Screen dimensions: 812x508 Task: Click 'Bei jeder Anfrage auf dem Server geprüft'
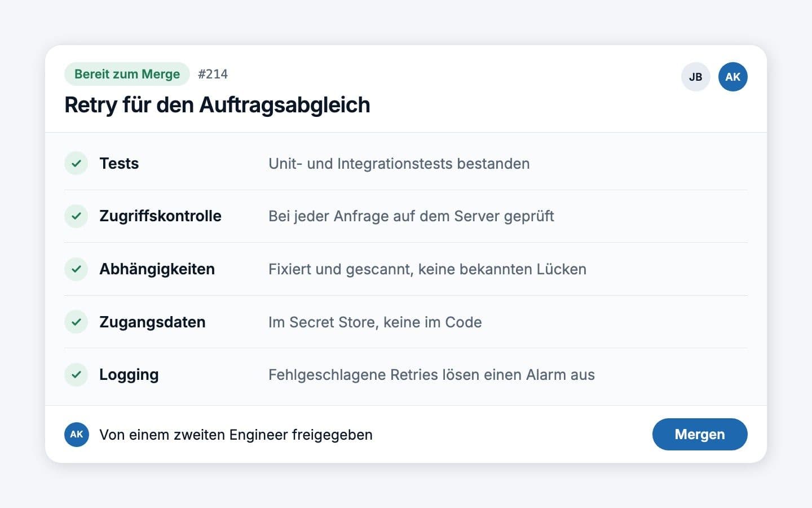click(x=411, y=216)
